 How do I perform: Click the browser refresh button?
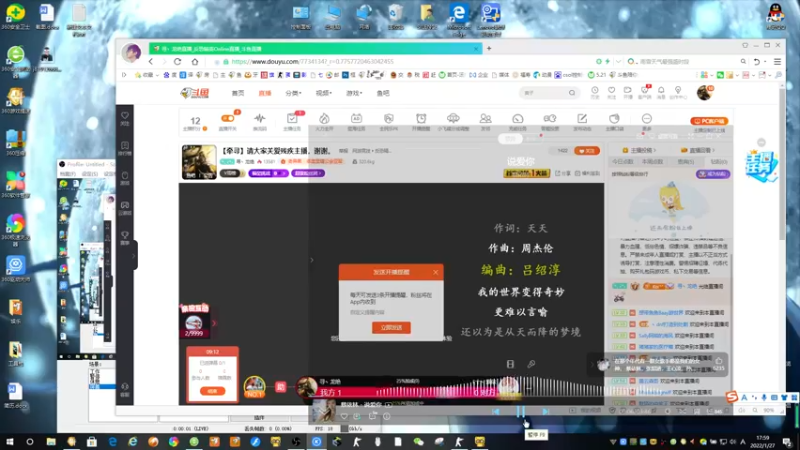point(178,61)
